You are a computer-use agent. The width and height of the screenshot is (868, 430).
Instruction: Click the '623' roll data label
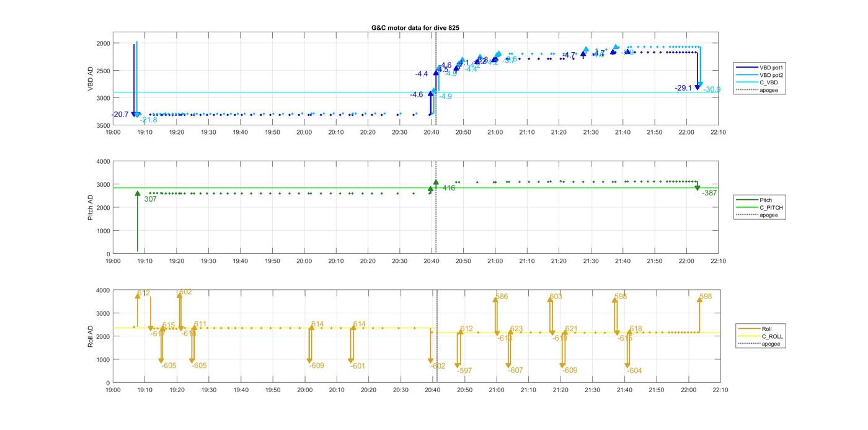[516, 329]
